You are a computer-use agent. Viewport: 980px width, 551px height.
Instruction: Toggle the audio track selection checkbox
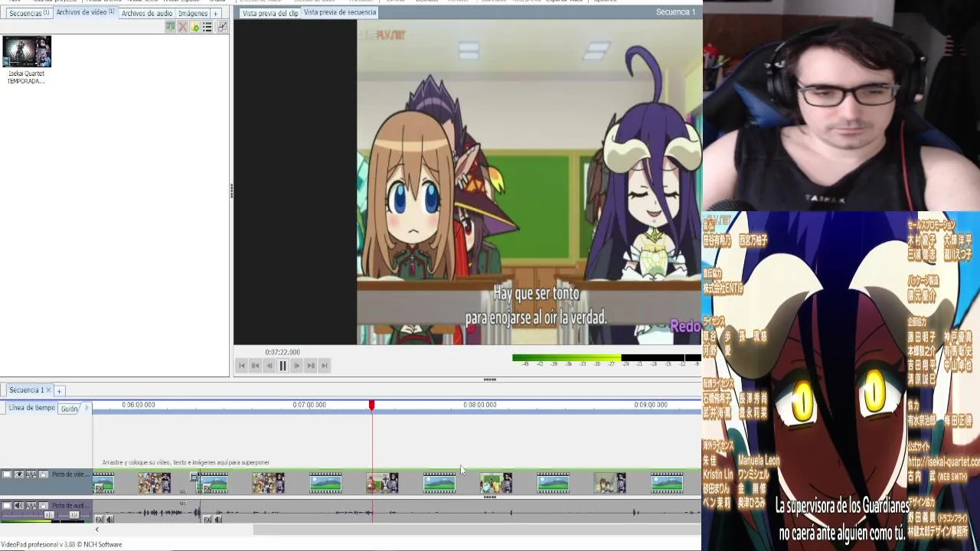(7, 505)
